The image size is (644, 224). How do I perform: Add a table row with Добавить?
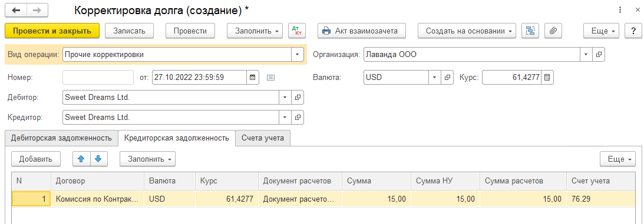pos(36,159)
